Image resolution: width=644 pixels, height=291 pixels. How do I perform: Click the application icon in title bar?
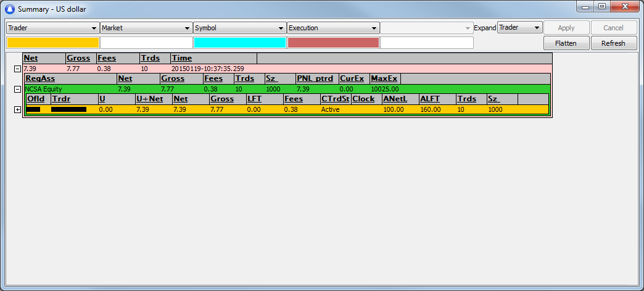9,8
